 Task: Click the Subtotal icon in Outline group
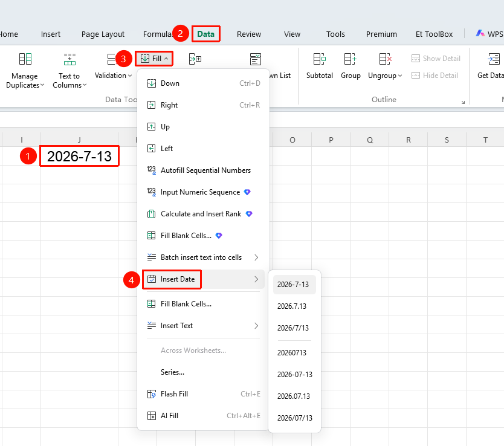click(319, 59)
